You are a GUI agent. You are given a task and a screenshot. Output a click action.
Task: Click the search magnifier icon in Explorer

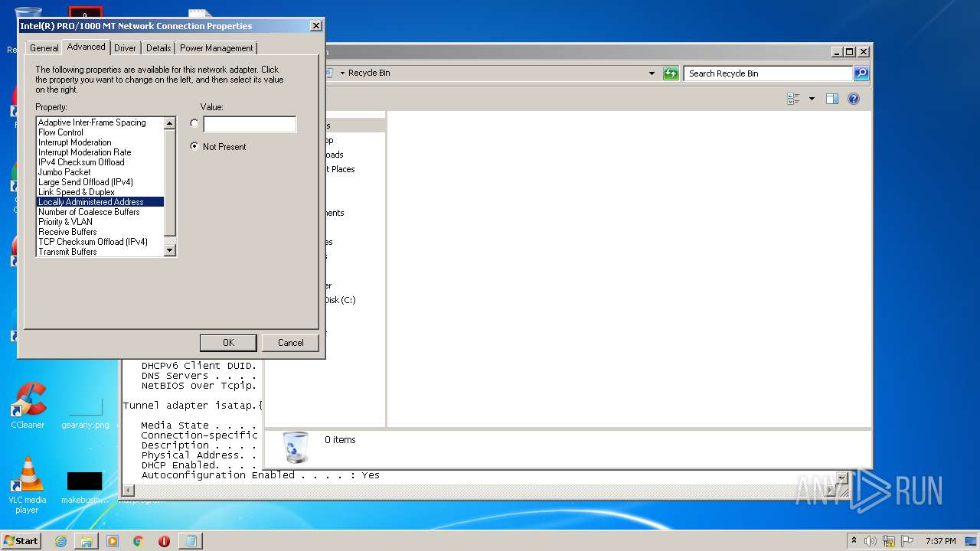pos(861,73)
